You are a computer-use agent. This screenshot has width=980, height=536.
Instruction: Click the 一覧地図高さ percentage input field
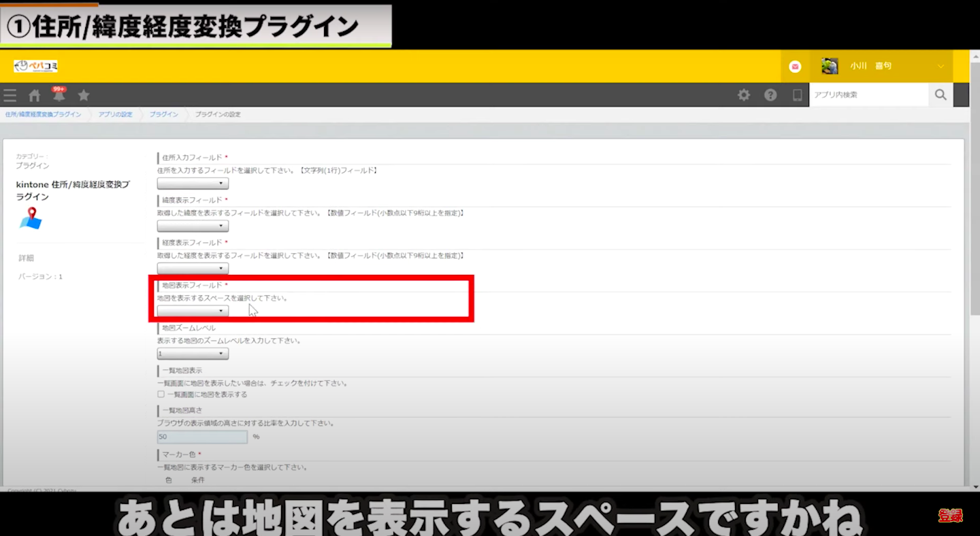click(201, 437)
